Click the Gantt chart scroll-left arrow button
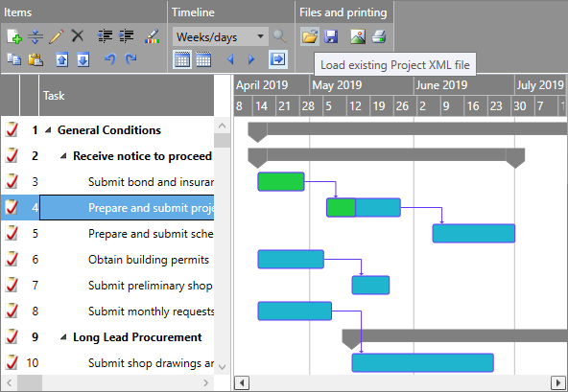The image size is (568, 392). (242, 382)
